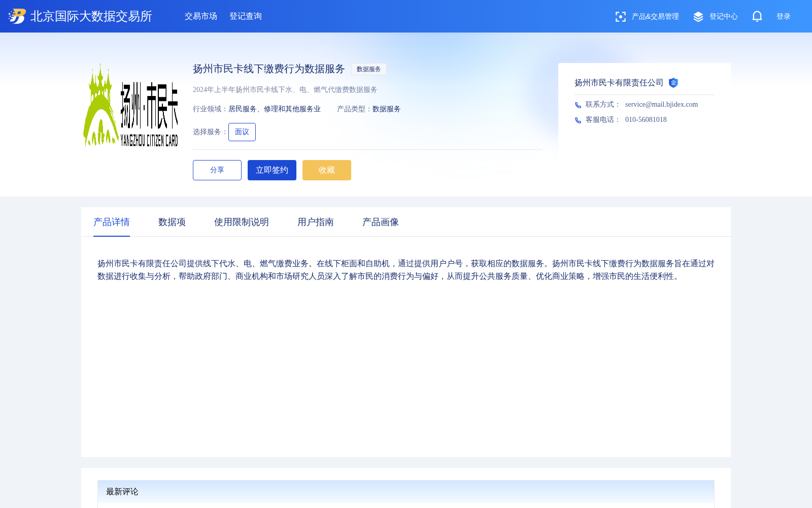Open the 交易市场 menu
812x508 pixels.
(201, 16)
